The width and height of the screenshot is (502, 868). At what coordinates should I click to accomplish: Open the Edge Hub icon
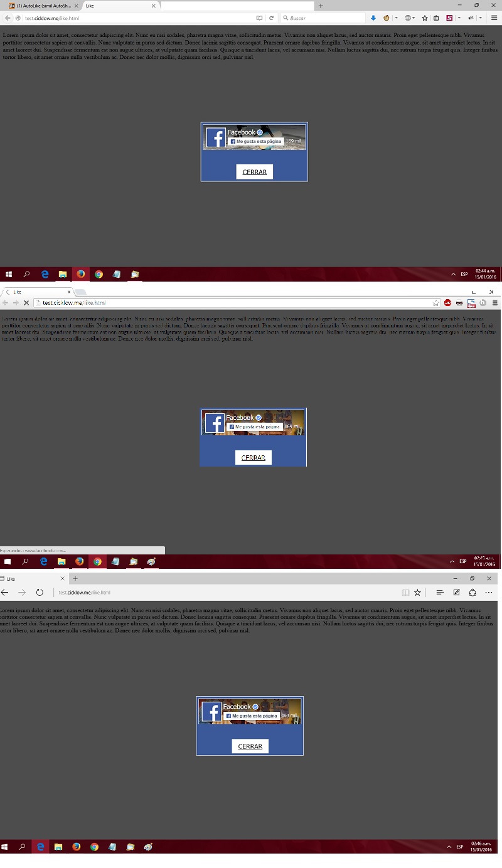[x=440, y=592]
